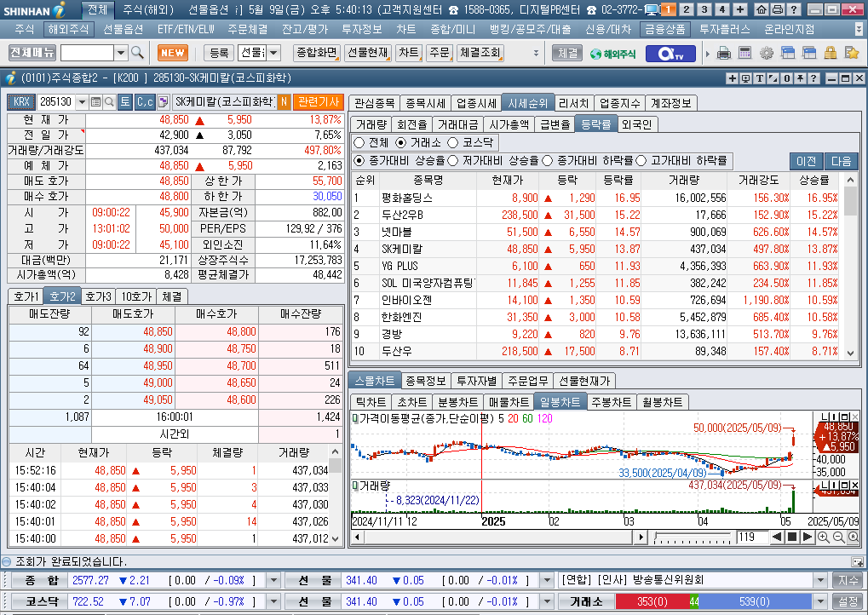The width and height of the screenshot is (868, 615).
Task: Click the 토 button near stock code
Action: click(x=125, y=102)
